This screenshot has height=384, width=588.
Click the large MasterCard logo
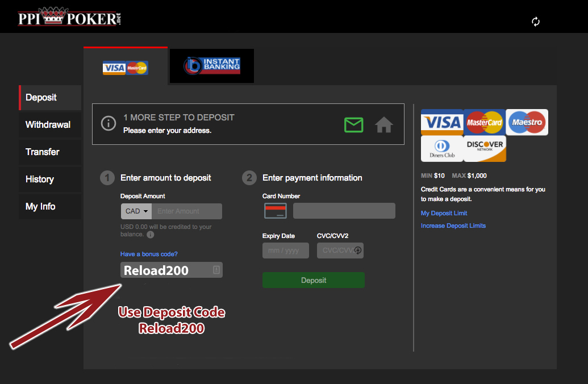pyautogui.click(x=485, y=122)
